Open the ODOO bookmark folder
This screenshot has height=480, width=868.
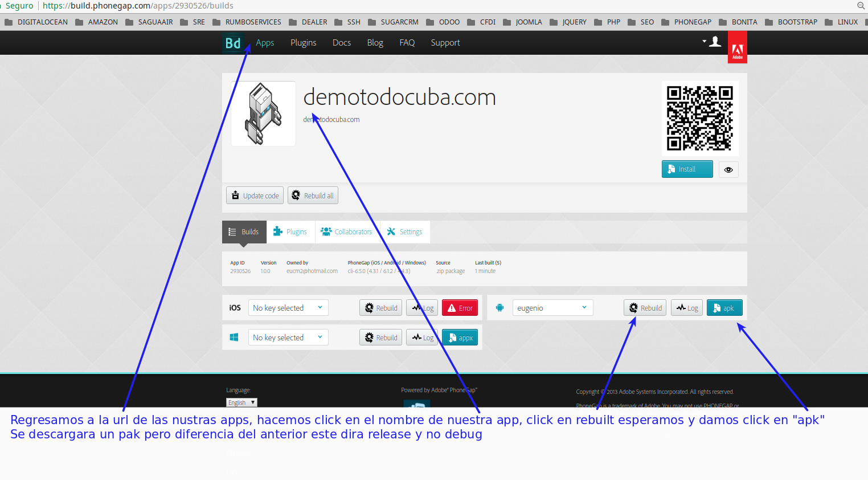coord(443,22)
